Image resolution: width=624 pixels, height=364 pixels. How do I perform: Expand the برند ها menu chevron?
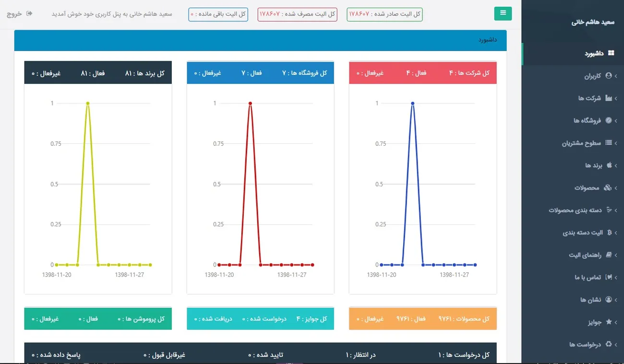[616, 165]
